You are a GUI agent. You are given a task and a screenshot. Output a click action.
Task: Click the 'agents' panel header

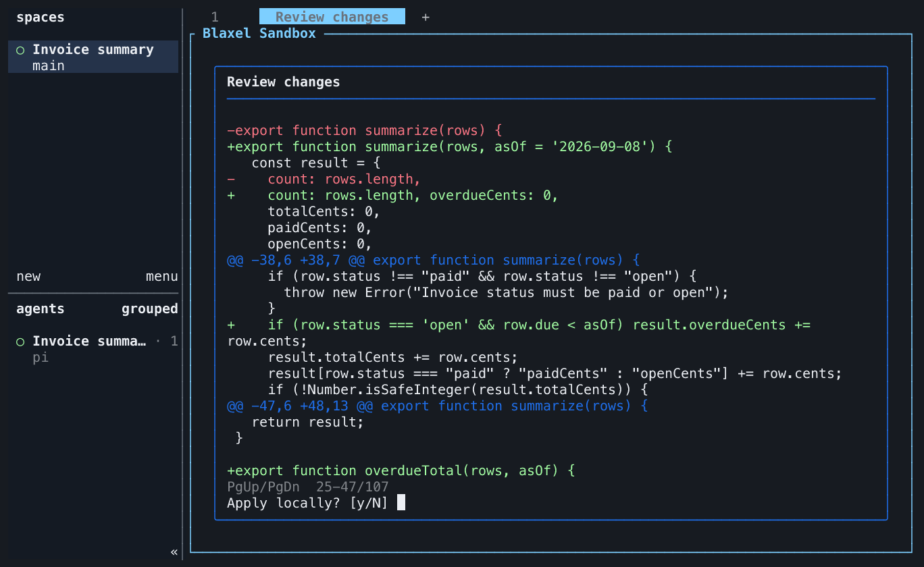(x=41, y=309)
